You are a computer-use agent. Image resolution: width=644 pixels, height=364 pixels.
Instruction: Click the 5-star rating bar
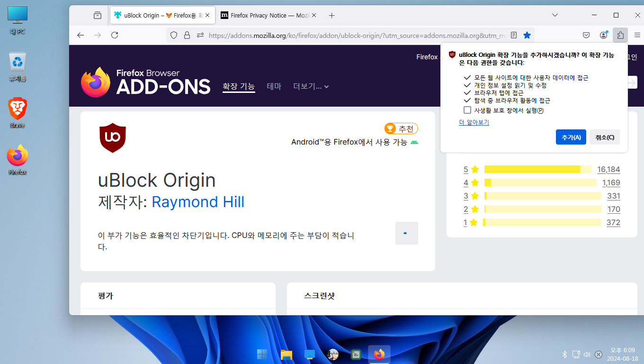pyautogui.click(x=538, y=169)
